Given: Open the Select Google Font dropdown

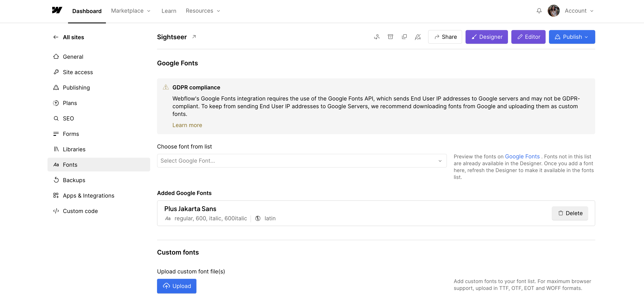Looking at the screenshot, I should pyautogui.click(x=302, y=160).
